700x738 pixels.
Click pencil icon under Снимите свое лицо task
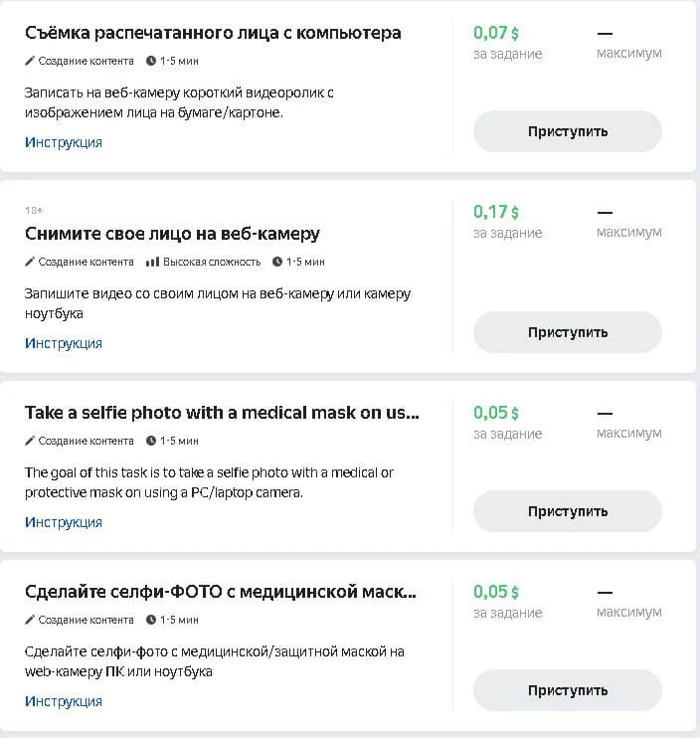[30, 262]
